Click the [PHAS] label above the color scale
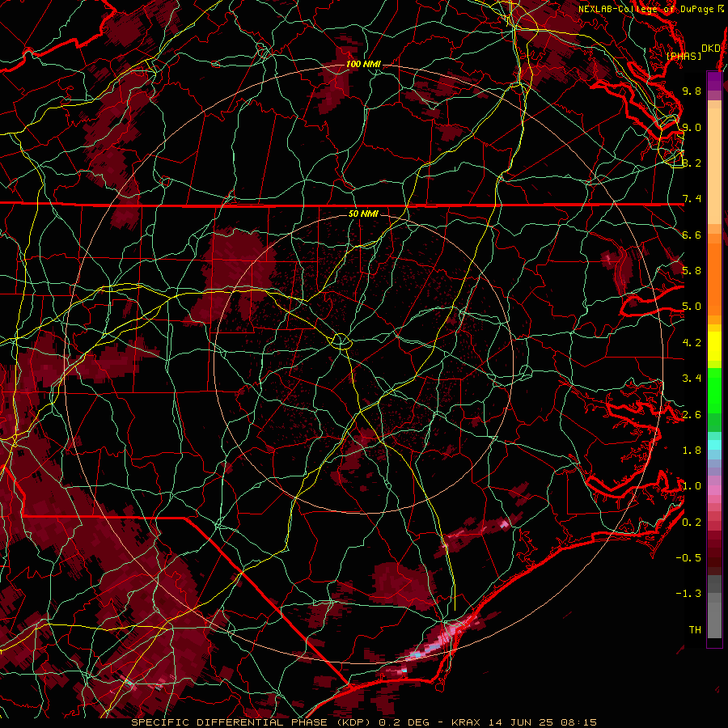This screenshot has width=728, height=728. (684, 56)
